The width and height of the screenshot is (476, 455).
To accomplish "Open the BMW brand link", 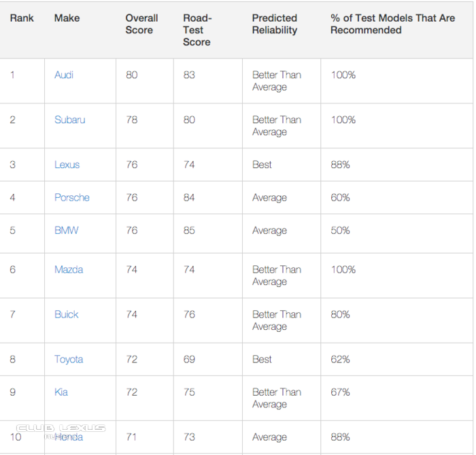I will coord(66,231).
